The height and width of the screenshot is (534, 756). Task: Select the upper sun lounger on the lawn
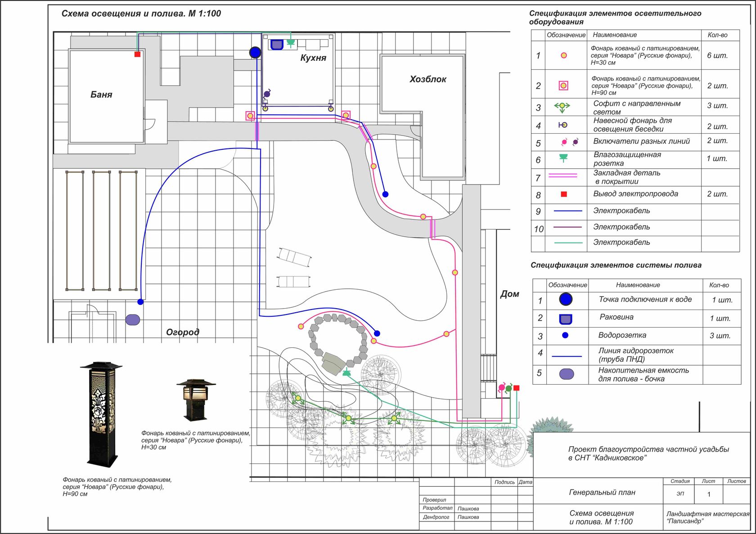tap(294, 257)
